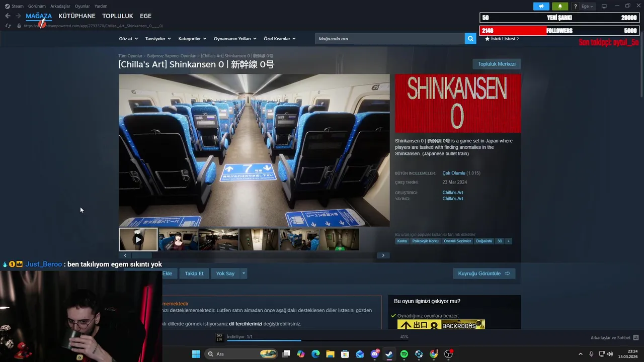Open Windows Start menu

pyautogui.click(x=196, y=354)
